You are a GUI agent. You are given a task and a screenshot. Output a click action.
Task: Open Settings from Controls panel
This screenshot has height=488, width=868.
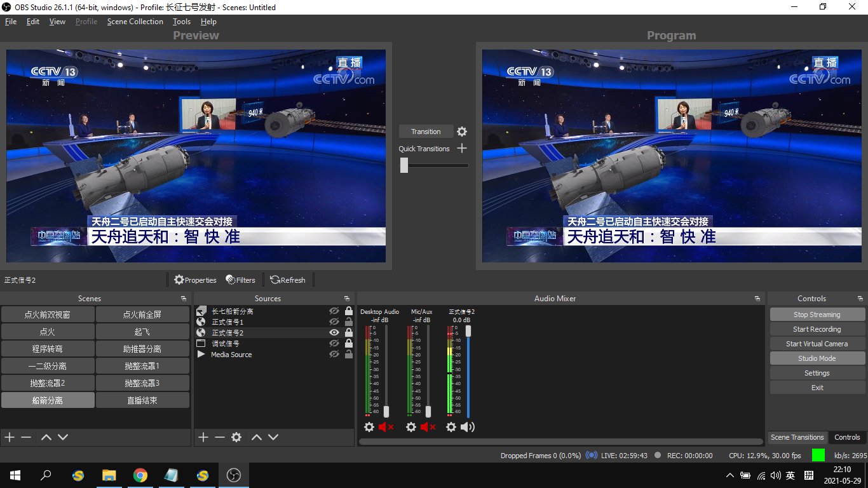pos(817,373)
